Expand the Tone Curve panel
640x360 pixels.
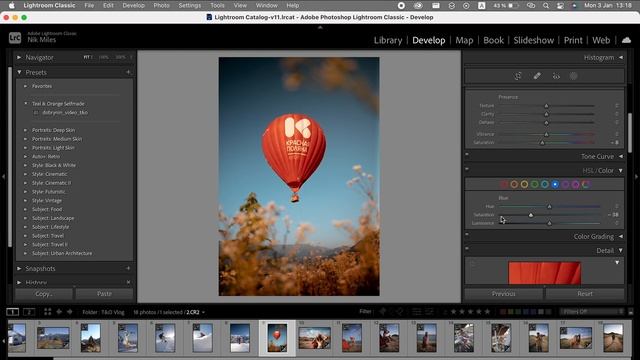click(621, 156)
